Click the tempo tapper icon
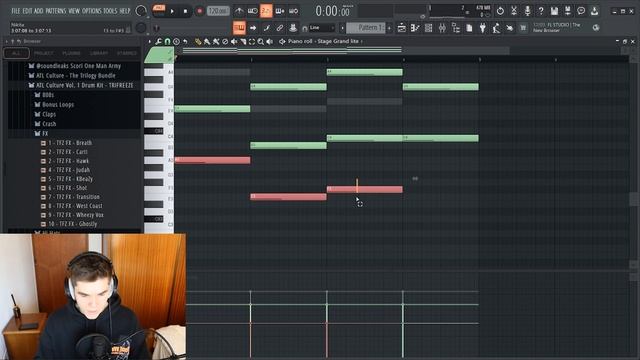 (x=496, y=28)
